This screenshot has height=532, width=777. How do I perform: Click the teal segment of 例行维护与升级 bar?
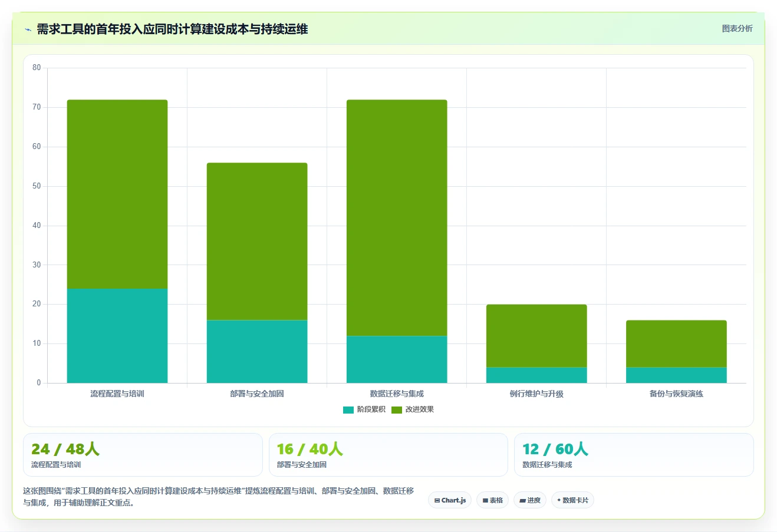(x=536, y=375)
